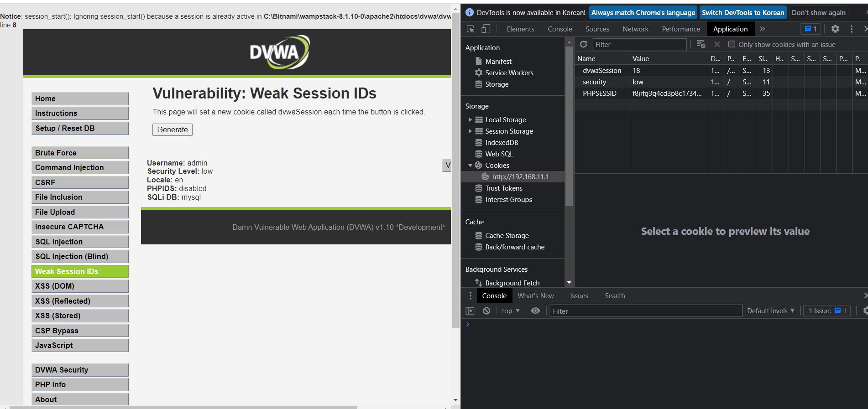Image resolution: width=868 pixels, height=409 pixels.
Task: Open the Brute Force menu item
Action: pos(80,153)
